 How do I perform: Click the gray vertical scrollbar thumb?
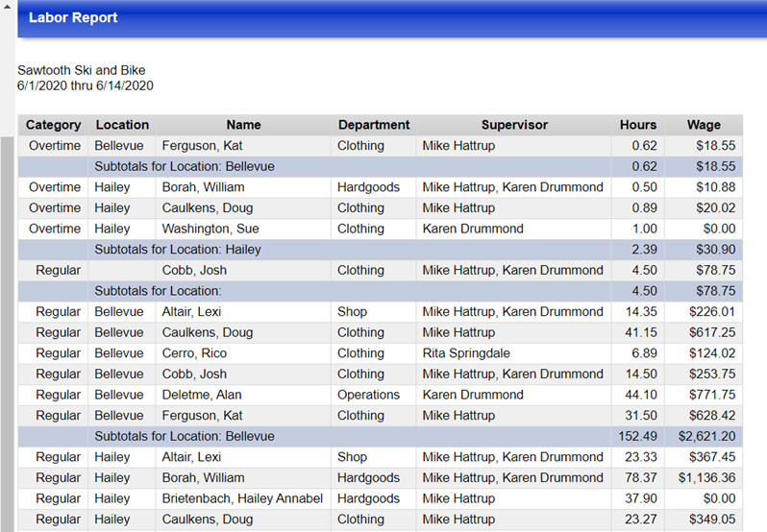click(x=8, y=326)
